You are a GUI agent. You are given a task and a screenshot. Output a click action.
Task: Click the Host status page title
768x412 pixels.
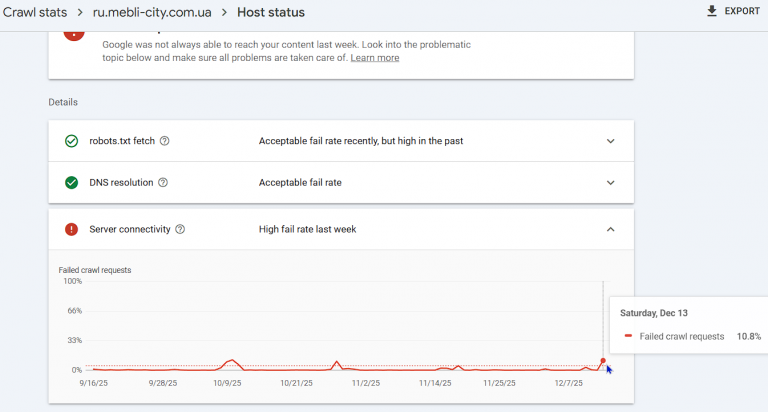tap(271, 13)
